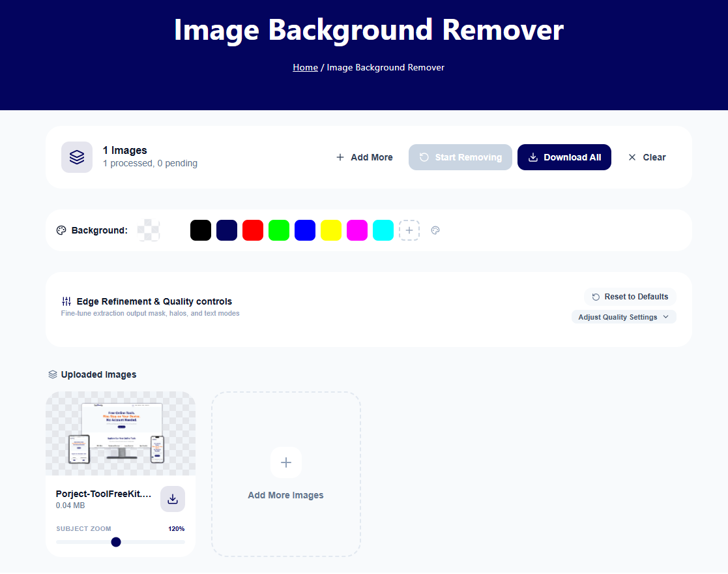Click the Subject Zoom slider handle
The width and height of the screenshot is (728, 574).
(116, 542)
